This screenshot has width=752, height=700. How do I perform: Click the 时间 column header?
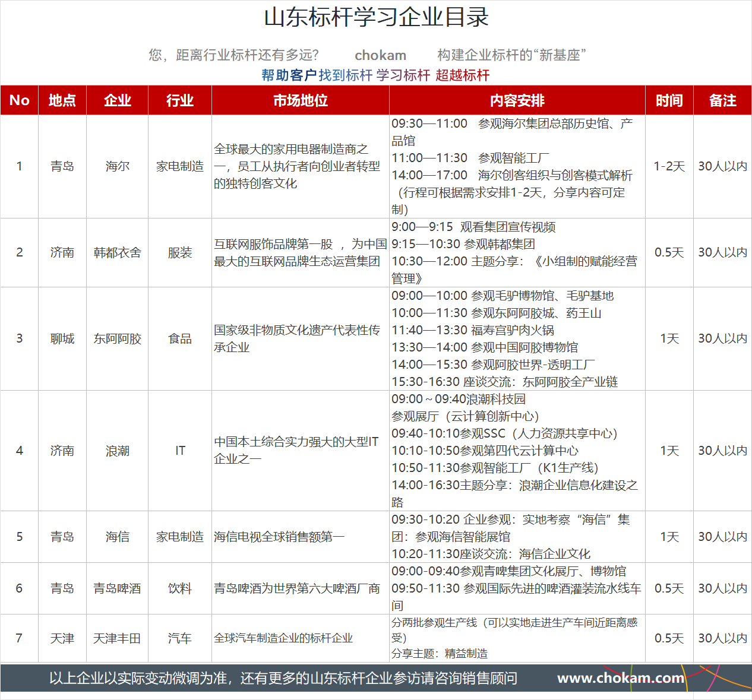pos(669,100)
